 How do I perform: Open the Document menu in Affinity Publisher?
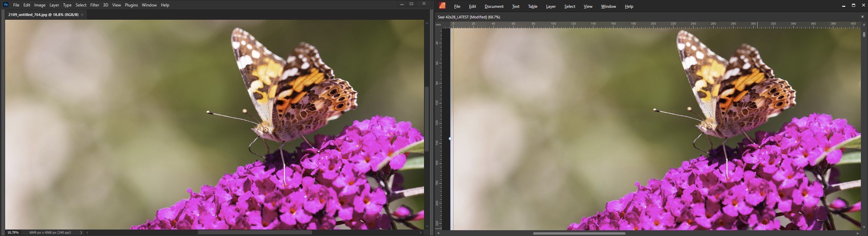click(x=494, y=6)
